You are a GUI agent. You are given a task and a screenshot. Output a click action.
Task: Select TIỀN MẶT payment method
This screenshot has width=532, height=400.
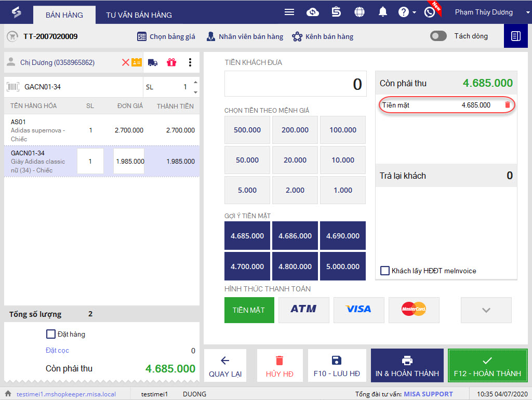click(249, 310)
